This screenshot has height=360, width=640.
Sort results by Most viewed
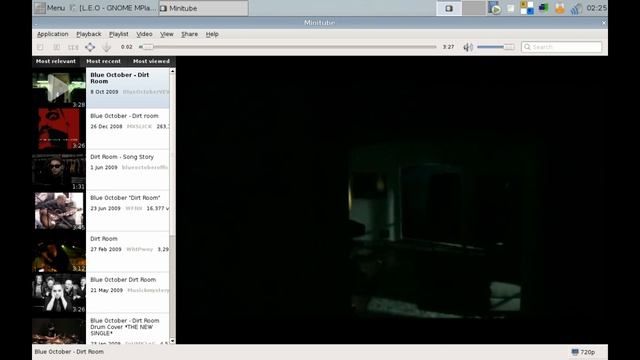(151, 61)
